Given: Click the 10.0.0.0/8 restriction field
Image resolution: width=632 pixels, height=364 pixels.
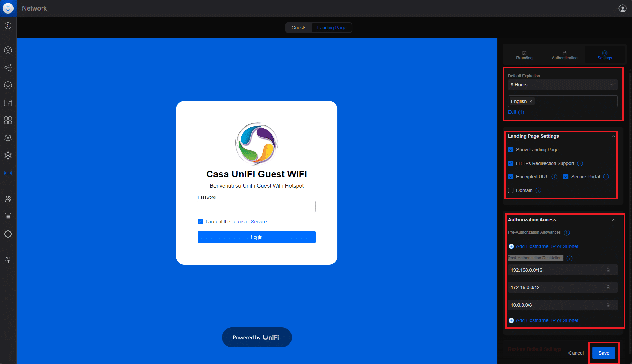Looking at the screenshot, I should point(563,305).
